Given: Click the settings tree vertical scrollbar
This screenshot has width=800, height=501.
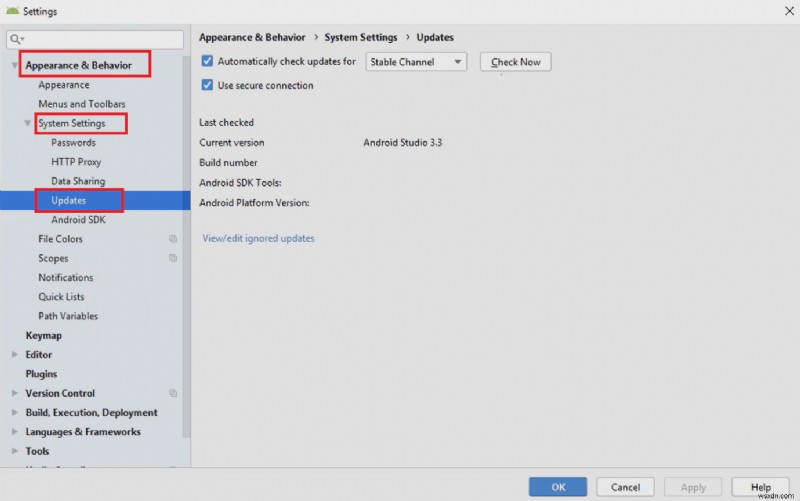Looking at the screenshot, I should pyautogui.click(x=186, y=245).
